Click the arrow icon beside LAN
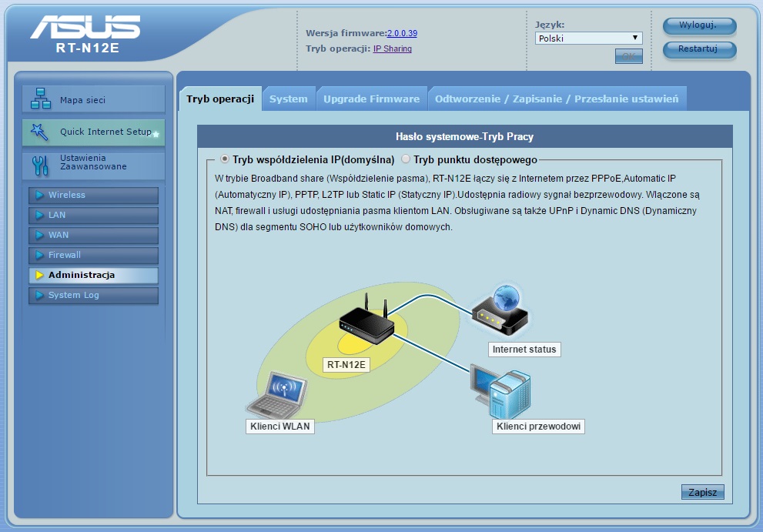The image size is (763, 532). 39,215
